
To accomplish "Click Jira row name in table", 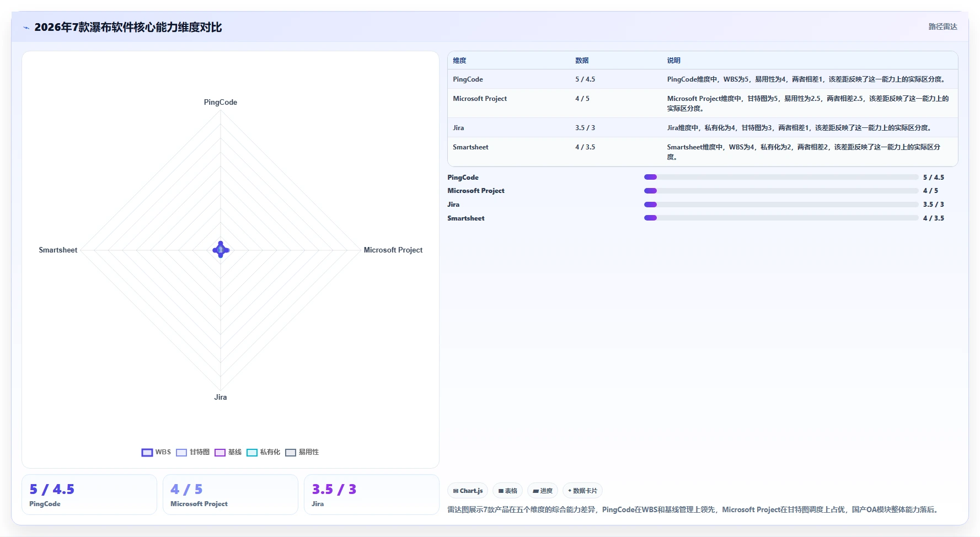I will tap(458, 128).
